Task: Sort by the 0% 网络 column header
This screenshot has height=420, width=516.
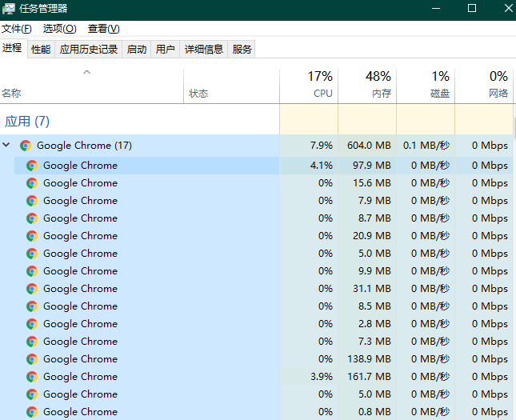Action: pos(484,86)
